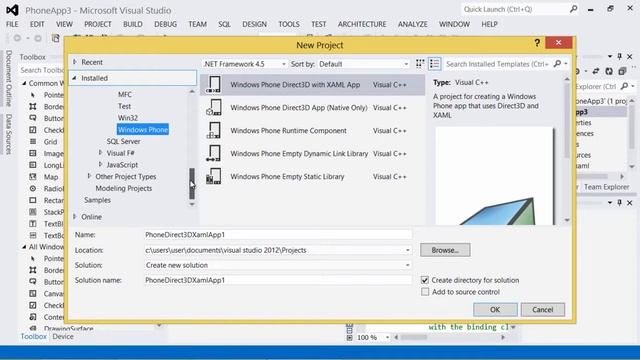Select Document Outline vertical side tab
Screen dimensions: 640x360
click(9, 78)
